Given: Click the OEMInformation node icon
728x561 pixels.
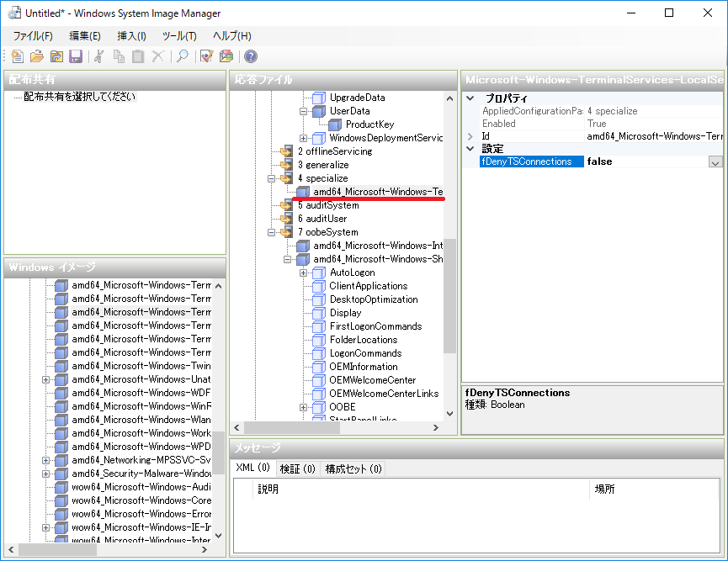Looking at the screenshot, I should coord(318,367).
